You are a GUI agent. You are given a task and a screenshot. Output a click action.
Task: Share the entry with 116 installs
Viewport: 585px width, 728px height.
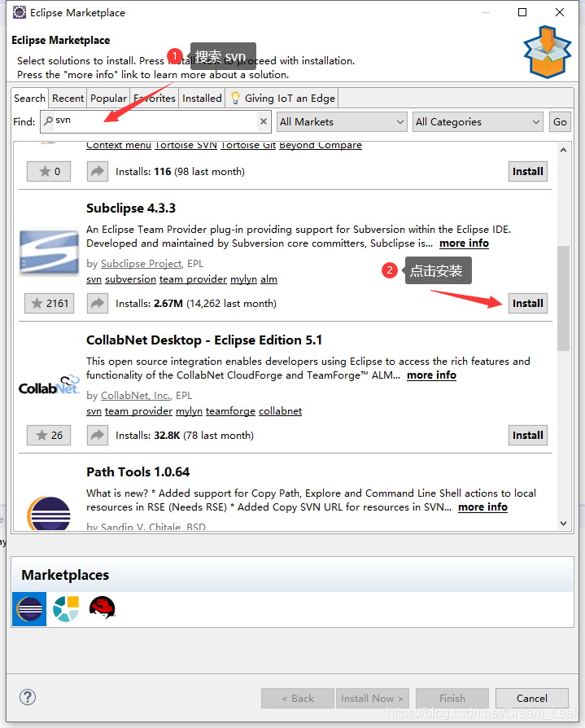[98, 171]
